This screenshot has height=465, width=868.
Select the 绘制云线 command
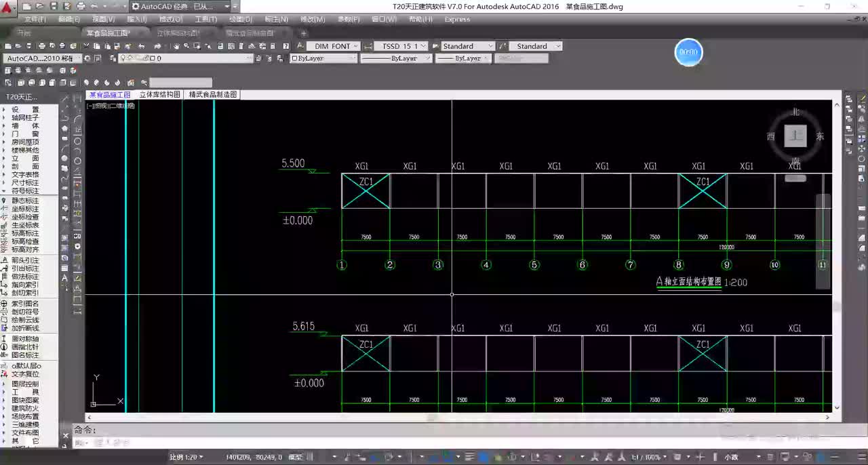(x=24, y=320)
